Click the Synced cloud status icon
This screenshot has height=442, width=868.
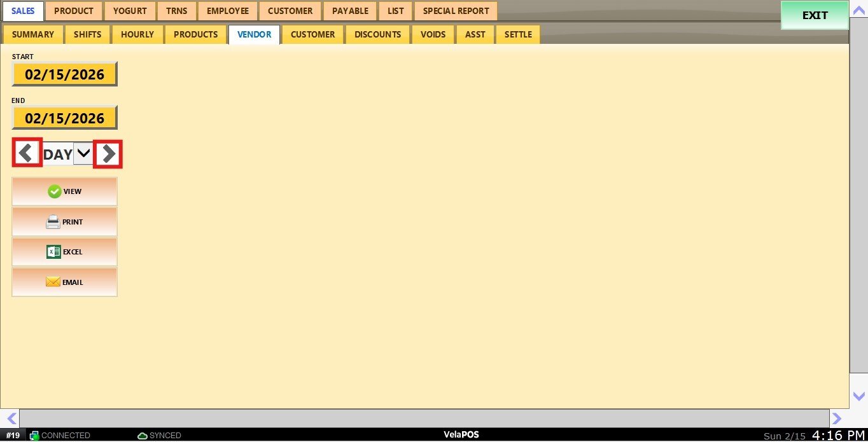(143, 436)
